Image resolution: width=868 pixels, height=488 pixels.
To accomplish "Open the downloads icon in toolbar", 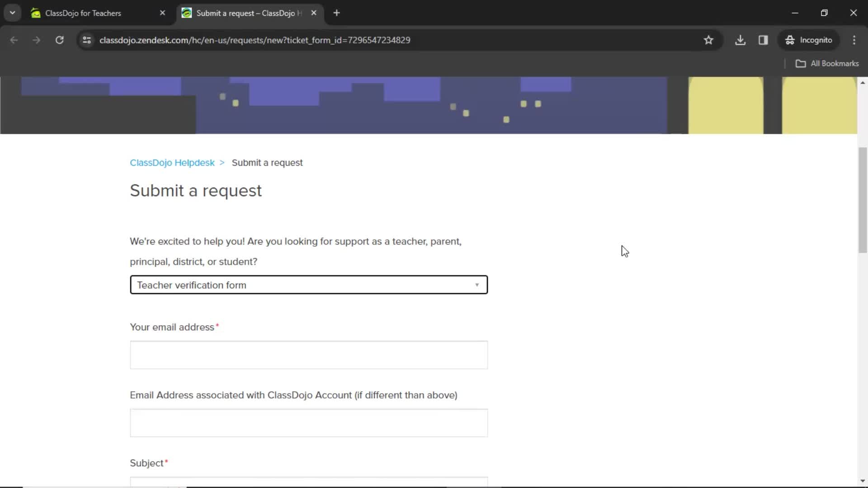I will click(x=740, y=40).
